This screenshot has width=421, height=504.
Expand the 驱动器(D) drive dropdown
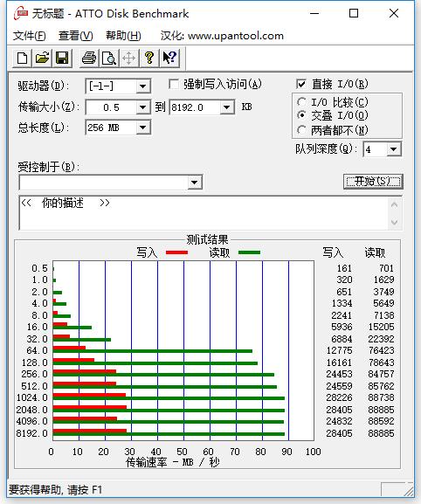point(142,86)
